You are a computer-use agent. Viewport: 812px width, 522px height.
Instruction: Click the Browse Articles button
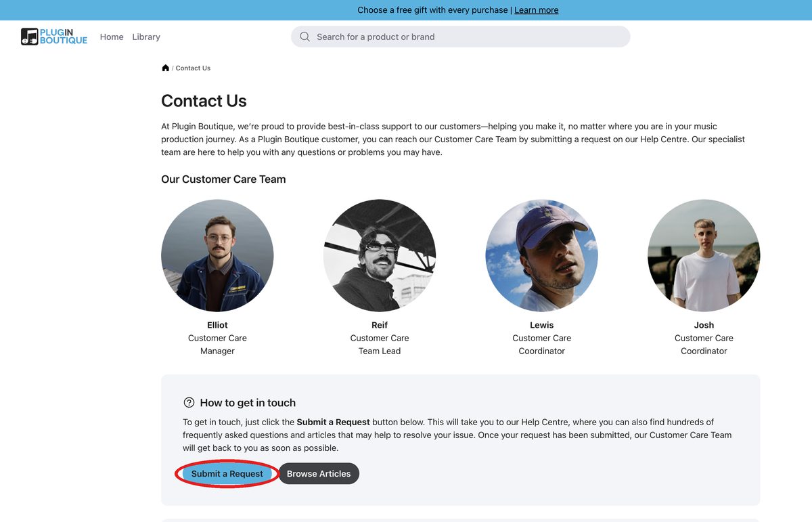[x=319, y=474]
